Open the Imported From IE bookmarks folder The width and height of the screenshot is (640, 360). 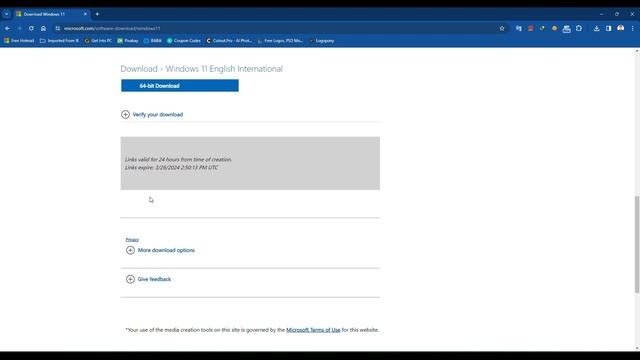point(60,41)
